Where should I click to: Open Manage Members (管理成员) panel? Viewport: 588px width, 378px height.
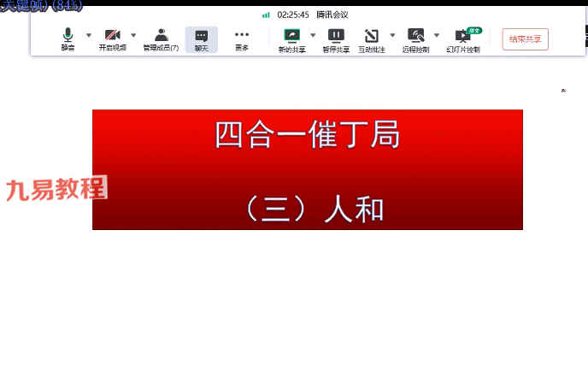tap(162, 39)
